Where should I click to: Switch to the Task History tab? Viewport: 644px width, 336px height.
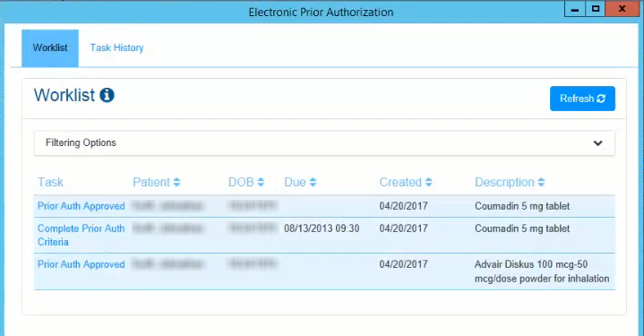[116, 47]
